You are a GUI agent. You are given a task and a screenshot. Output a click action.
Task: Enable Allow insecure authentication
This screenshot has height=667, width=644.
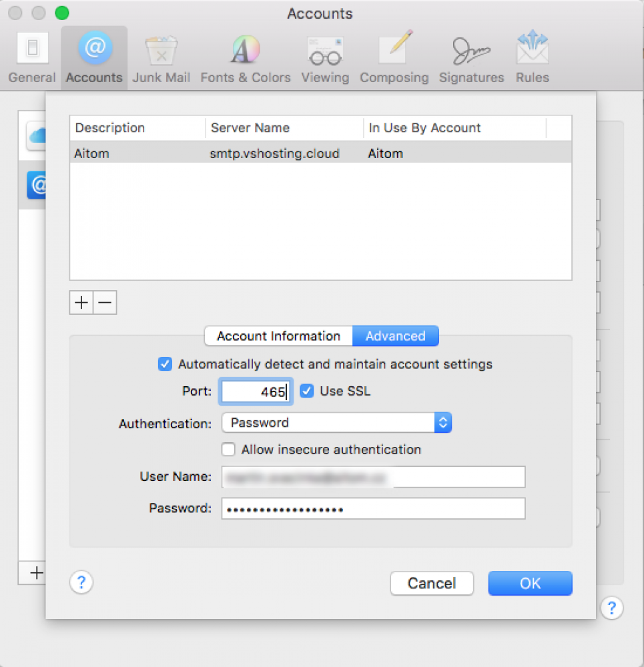(x=229, y=450)
